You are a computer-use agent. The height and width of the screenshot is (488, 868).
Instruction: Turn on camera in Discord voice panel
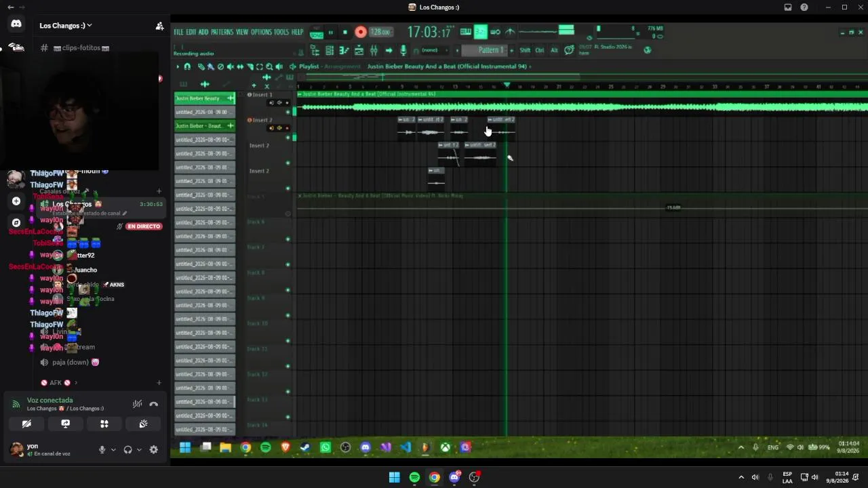pos(26,424)
